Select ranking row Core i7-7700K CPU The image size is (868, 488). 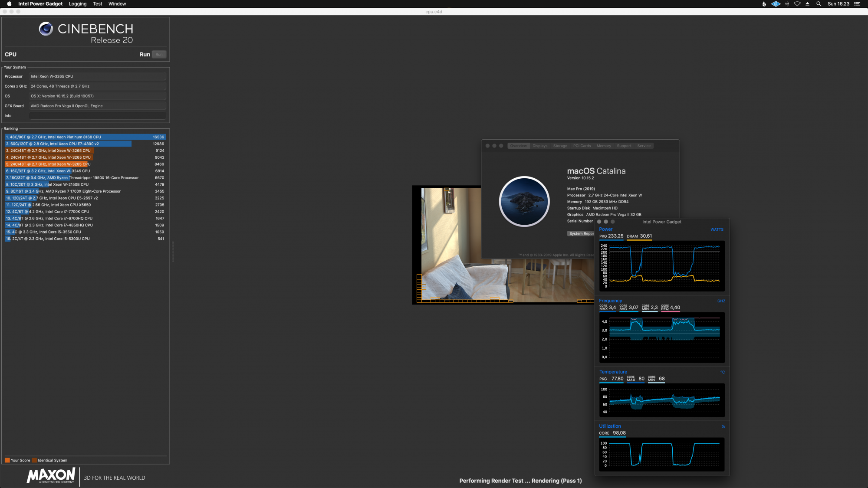(85, 212)
